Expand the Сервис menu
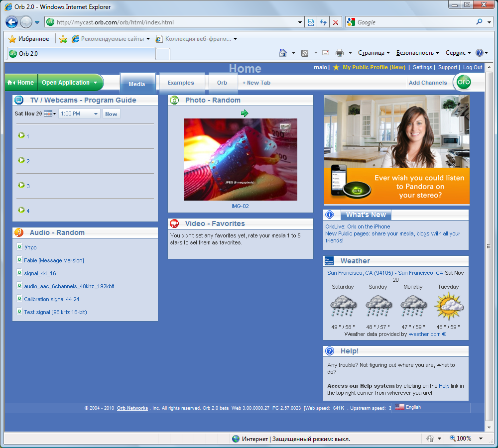Screen dimensions: 498x448 (x=458, y=53)
